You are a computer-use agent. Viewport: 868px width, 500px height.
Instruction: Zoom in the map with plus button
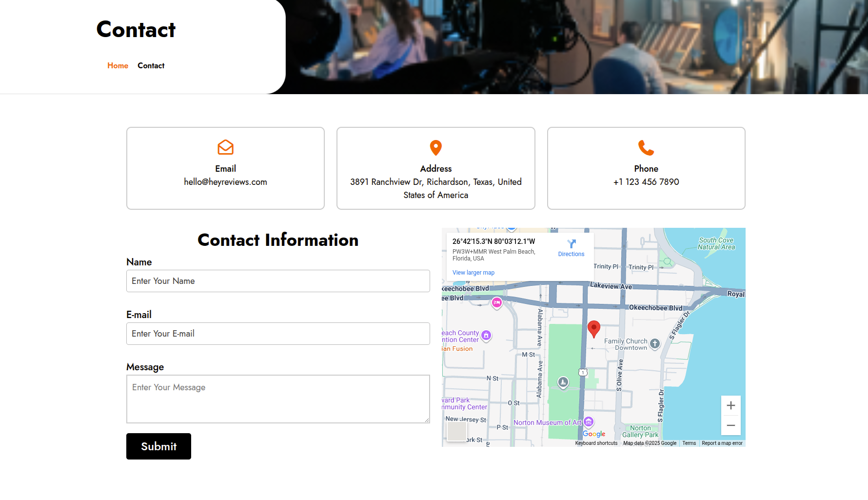coord(730,405)
